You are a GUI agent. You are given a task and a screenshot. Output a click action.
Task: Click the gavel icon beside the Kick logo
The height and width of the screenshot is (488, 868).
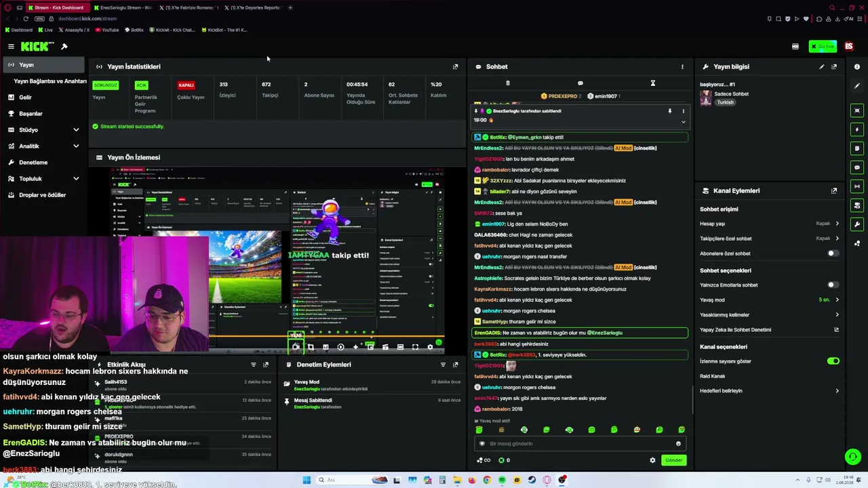[x=64, y=46]
